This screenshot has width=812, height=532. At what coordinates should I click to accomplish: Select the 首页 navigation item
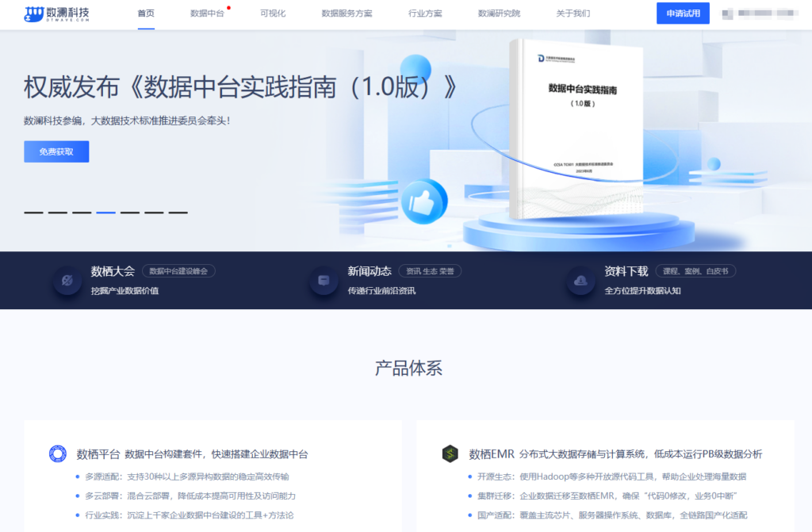146,13
